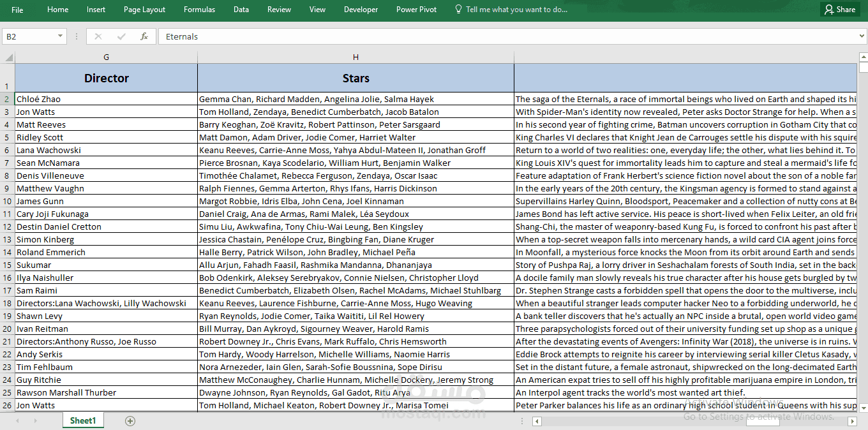
Task: Expand the Name Box dropdown arrow
Action: (61, 36)
